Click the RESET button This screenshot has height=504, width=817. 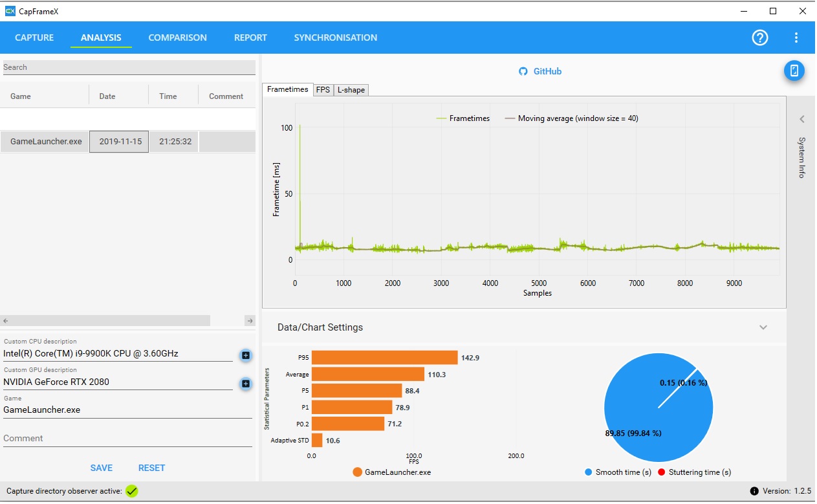click(152, 468)
